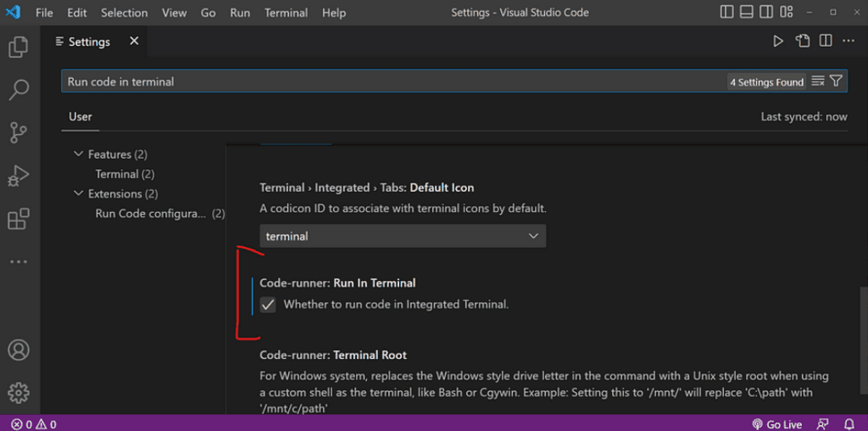Open the Explorer view in activity bar

point(19,48)
